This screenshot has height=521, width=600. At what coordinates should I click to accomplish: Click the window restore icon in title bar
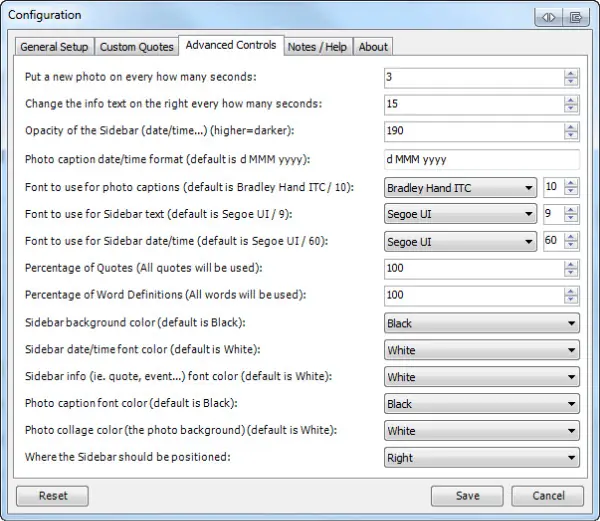[x=576, y=18]
